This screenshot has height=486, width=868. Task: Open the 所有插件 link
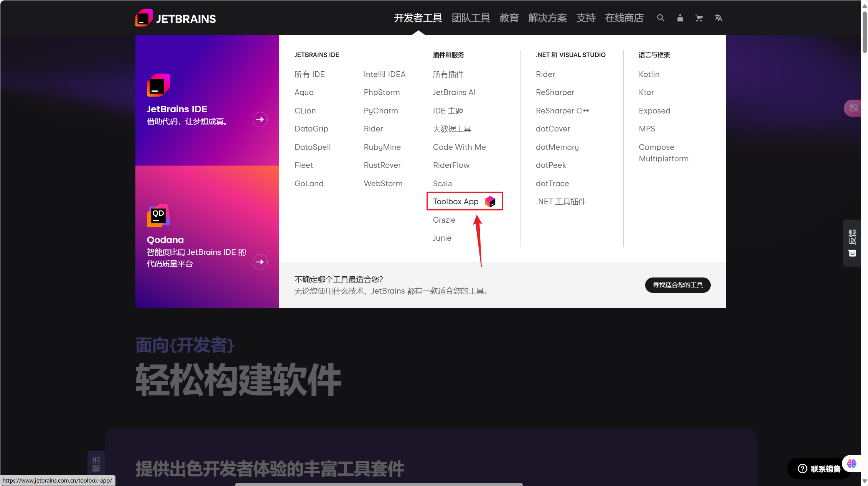(448, 74)
